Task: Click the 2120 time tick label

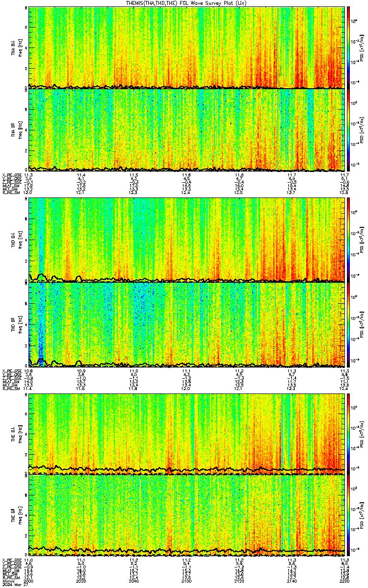Action: tap(239, 580)
